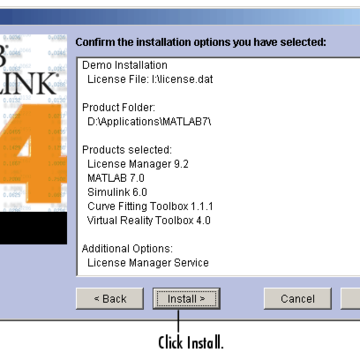Click the partially visible button beside Cancel

click(x=350, y=299)
